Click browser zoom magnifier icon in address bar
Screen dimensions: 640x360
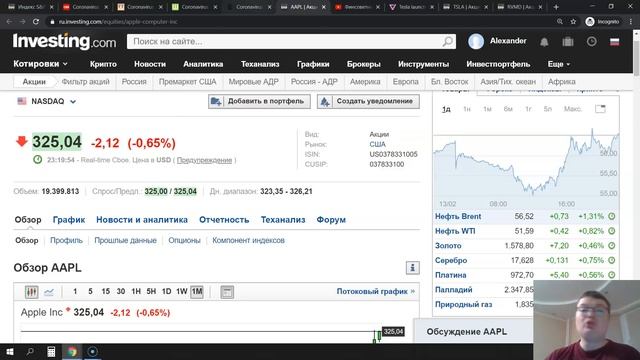coord(560,22)
